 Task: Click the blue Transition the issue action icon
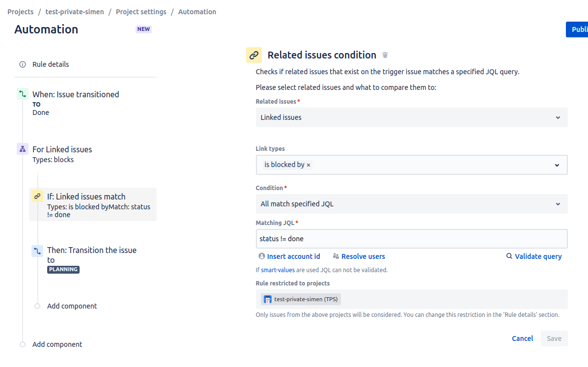(x=37, y=251)
